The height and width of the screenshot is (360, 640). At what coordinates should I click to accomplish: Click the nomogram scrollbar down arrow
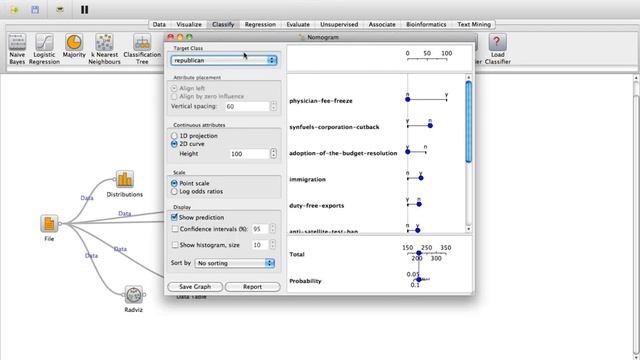click(469, 229)
